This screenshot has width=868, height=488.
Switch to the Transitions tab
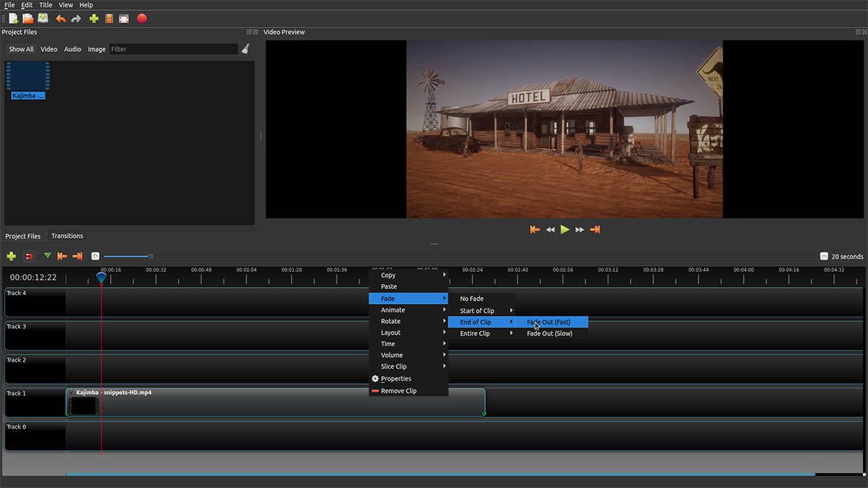[x=67, y=236]
